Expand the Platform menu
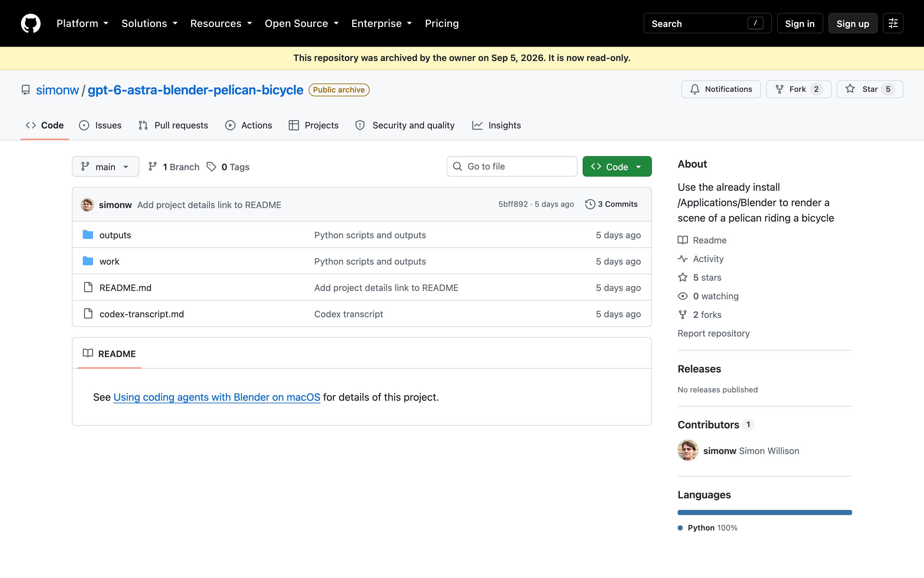 [82, 23]
